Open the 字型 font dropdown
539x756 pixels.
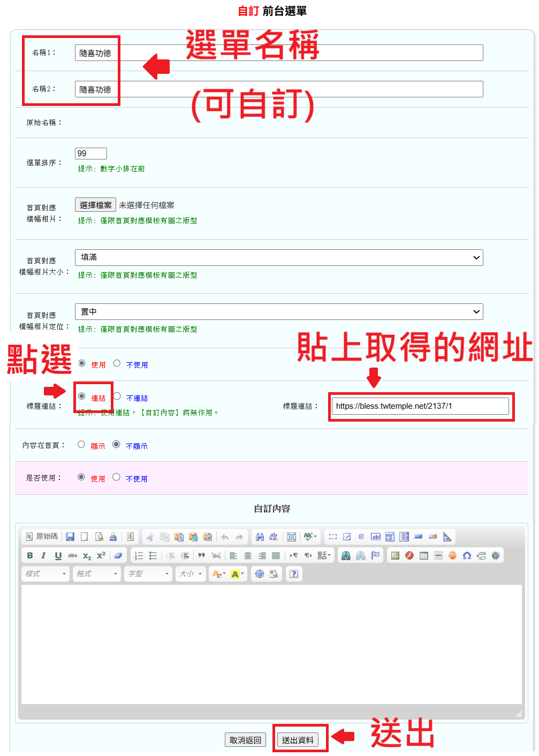point(149,574)
